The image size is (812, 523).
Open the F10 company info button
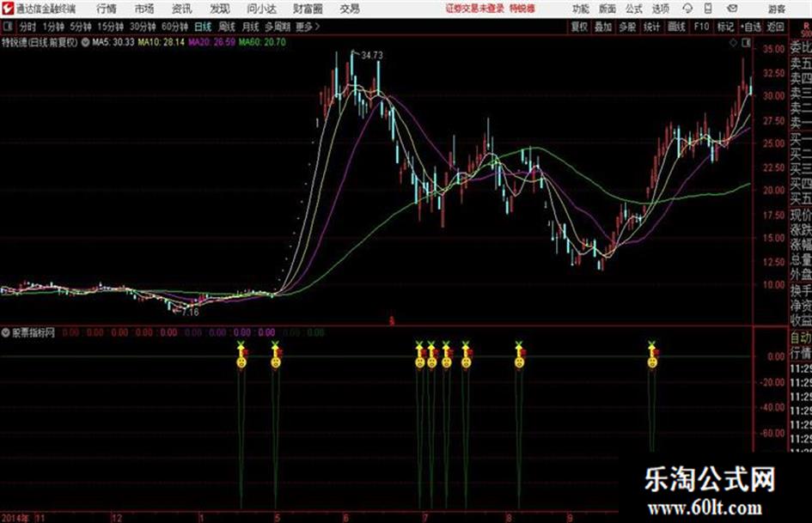pyautogui.click(x=701, y=27)
